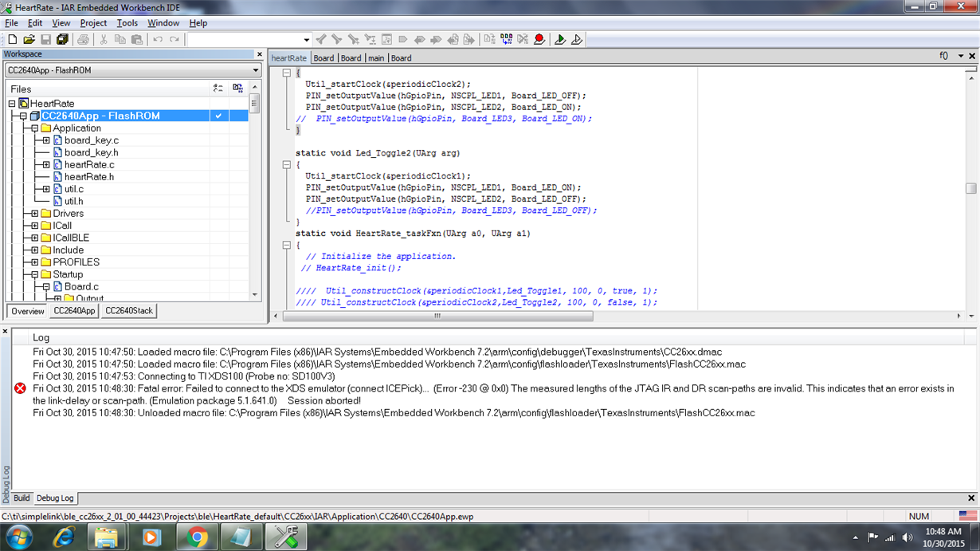Screen dimensions: 980x551
Task: Click the Find Previous toolbar icon
Action: (320, 39)
